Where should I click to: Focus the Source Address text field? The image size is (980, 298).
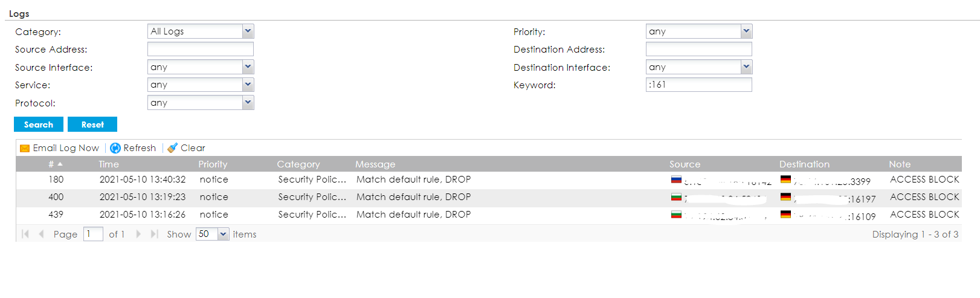click(x=200, y=50)
